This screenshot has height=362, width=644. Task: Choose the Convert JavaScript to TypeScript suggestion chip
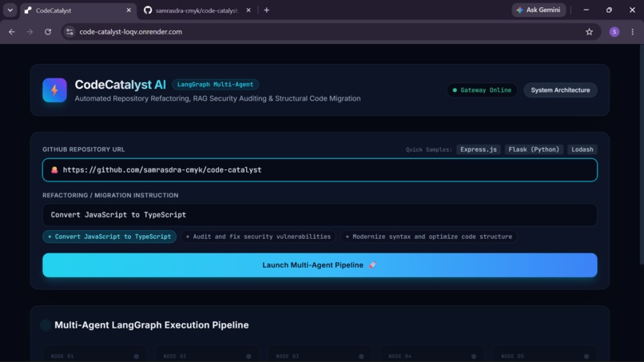109,237
